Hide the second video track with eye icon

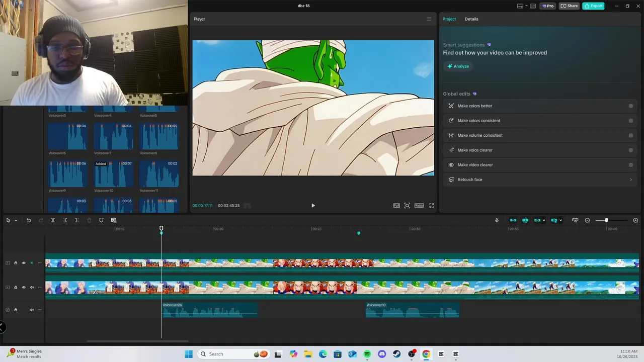pyautogui.click(x=24, y=288)
